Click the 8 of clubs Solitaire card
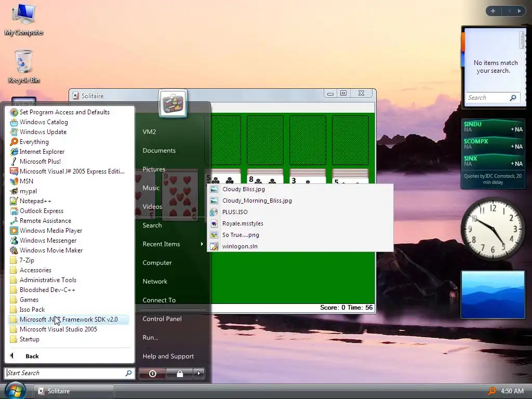The image size is (532, 399). click(x=265, y=180)
